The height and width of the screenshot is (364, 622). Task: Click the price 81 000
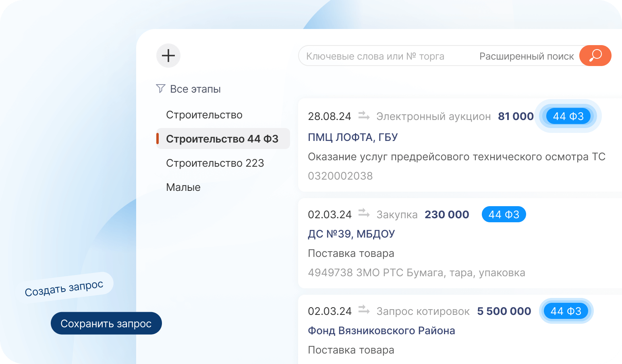(516, 116)
